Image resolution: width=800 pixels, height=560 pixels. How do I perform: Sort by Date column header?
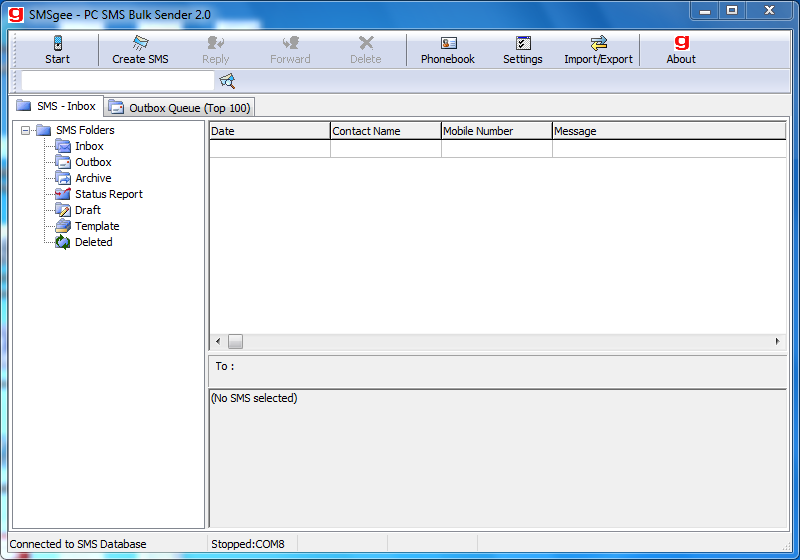coord(269,131)
